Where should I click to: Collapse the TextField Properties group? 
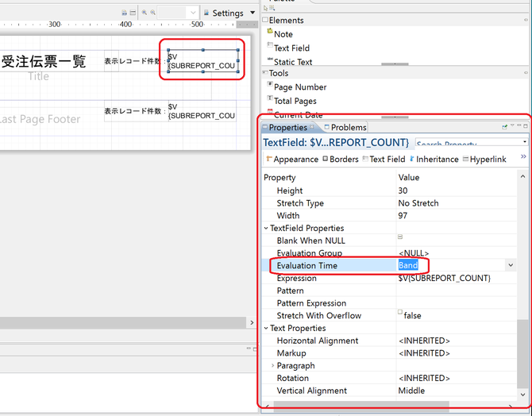point(266,229)
